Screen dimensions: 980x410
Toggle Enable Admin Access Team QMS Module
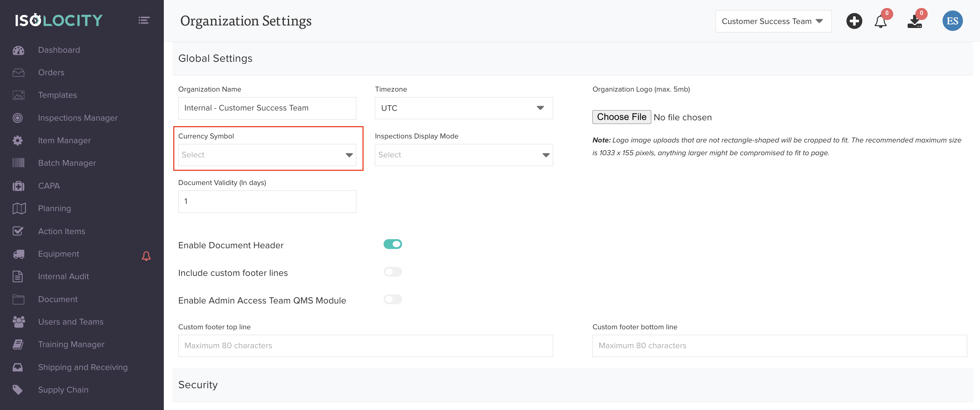tap(393, 299)
